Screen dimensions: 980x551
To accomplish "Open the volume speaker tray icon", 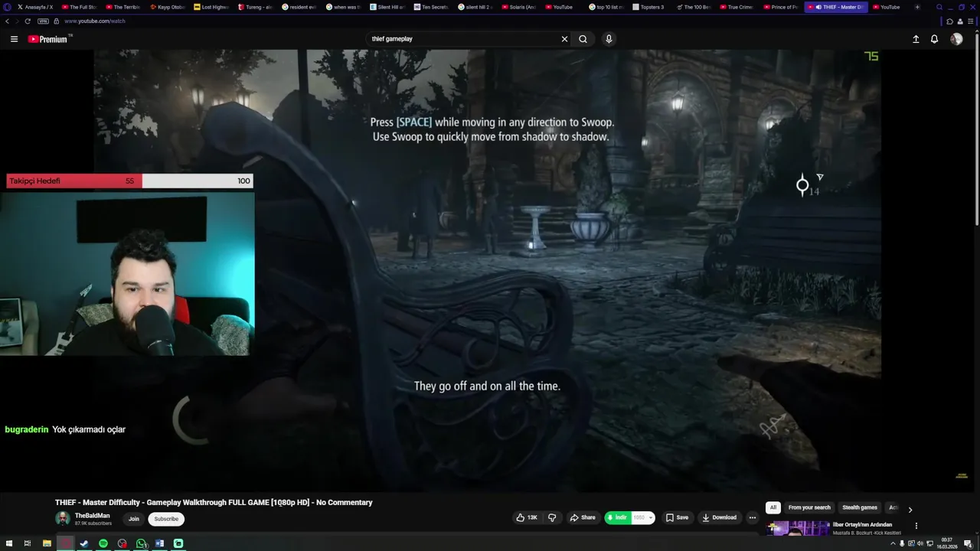I will coord(920,543).
